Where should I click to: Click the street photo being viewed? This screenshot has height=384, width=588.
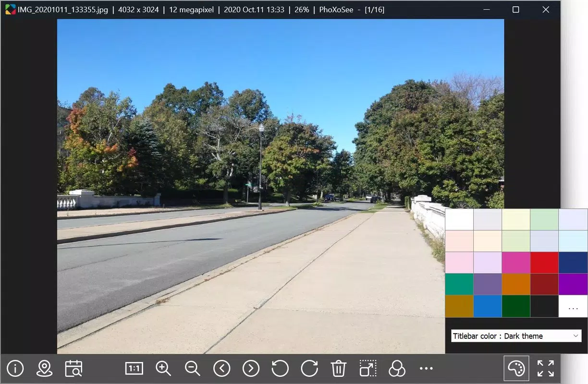tap(281, 186)
